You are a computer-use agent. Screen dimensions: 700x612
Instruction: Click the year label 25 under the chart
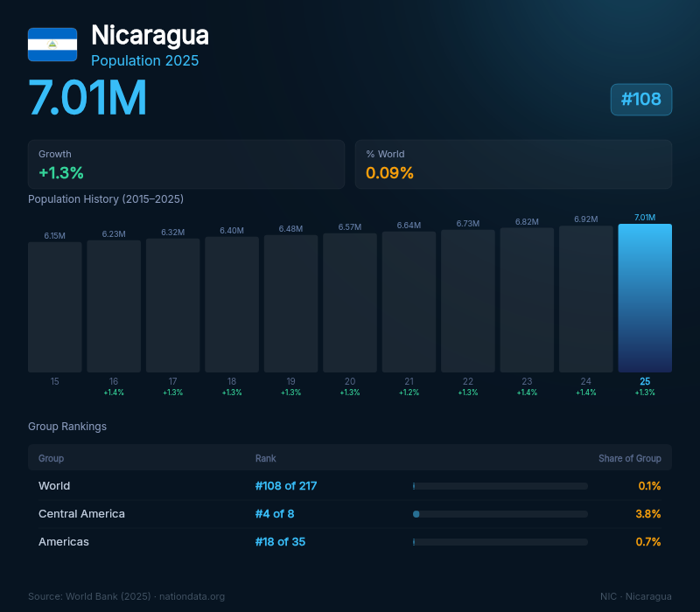pyautogui.click(x=645, y=381)
